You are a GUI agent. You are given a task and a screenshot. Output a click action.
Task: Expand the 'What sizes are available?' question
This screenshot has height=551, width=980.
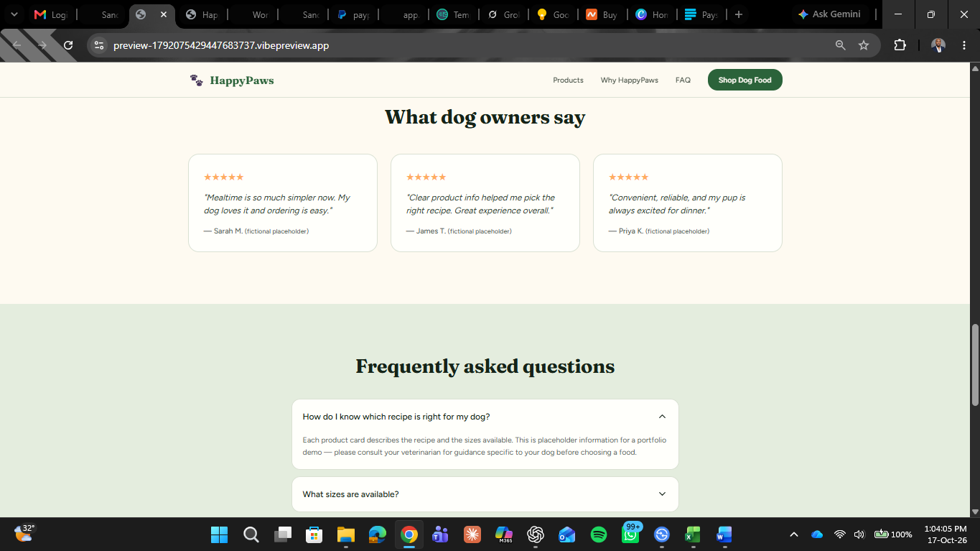point(485,494)
